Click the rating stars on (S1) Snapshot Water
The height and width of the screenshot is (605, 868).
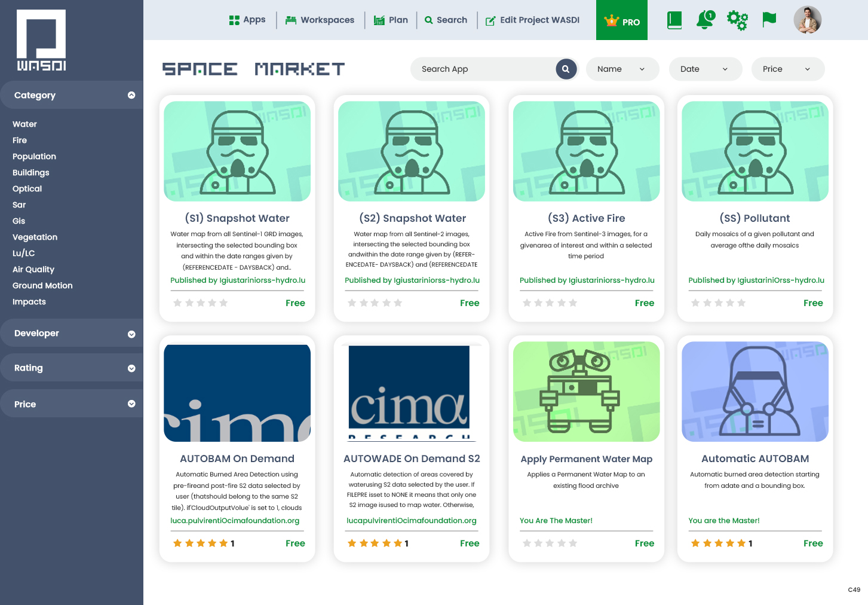coord(201,303)
